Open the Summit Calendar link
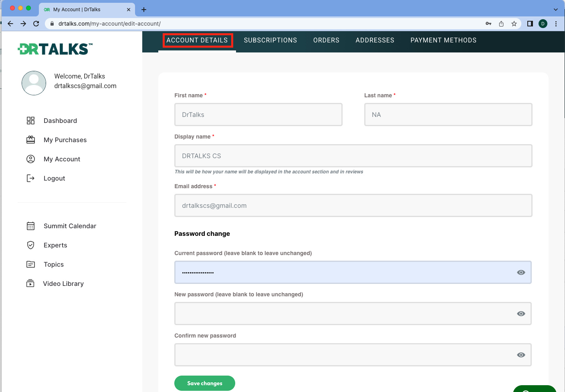This screenshot has height=392, width=565. point(70,226)
